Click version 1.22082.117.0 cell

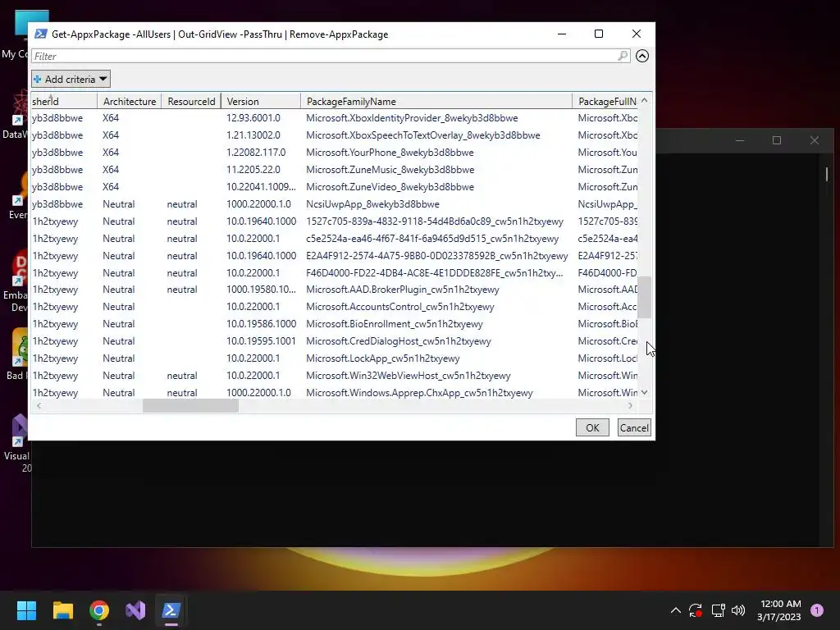(x=256, y=152)
